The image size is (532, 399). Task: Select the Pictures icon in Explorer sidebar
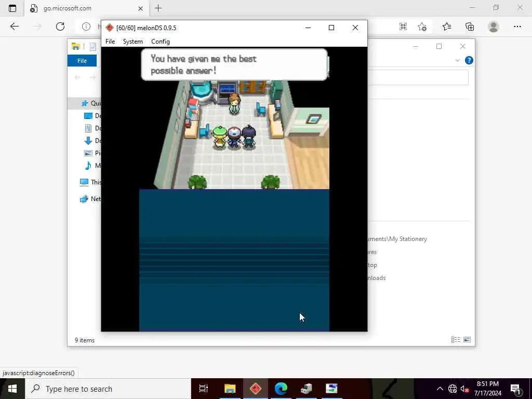pyautogui.click(x=88, y=153)
